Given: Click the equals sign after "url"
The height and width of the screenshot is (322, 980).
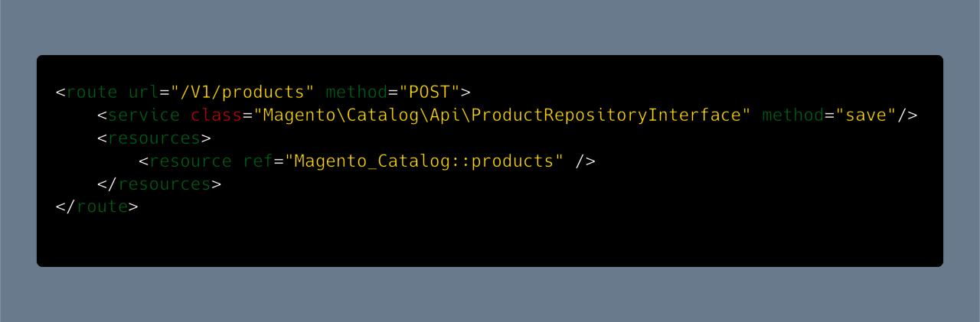Looking at the screenshot, I should click(164, 93).
